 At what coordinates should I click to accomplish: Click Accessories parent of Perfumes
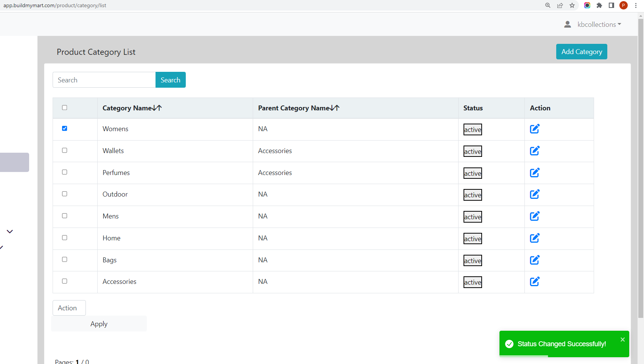[275, 173]
